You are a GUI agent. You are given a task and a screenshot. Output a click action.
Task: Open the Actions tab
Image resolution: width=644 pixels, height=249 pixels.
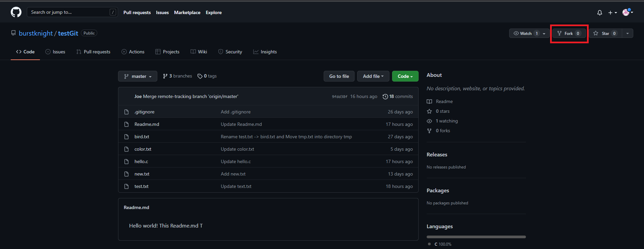point(133,52)
